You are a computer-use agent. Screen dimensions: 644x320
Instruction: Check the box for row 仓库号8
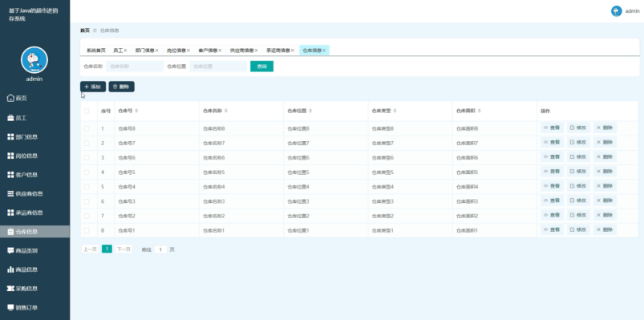pyautogui.click(x=87, y=128)
